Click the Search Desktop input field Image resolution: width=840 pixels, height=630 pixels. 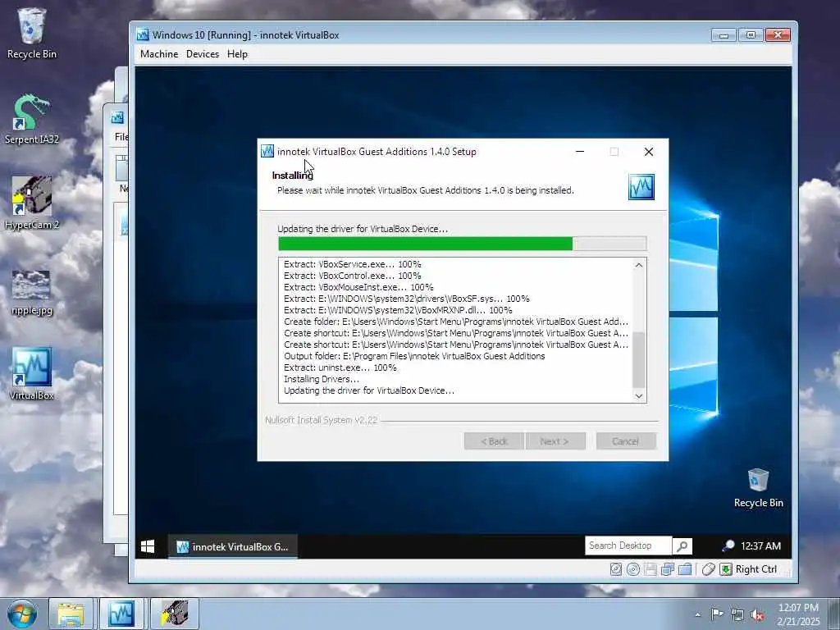(628, 546)
